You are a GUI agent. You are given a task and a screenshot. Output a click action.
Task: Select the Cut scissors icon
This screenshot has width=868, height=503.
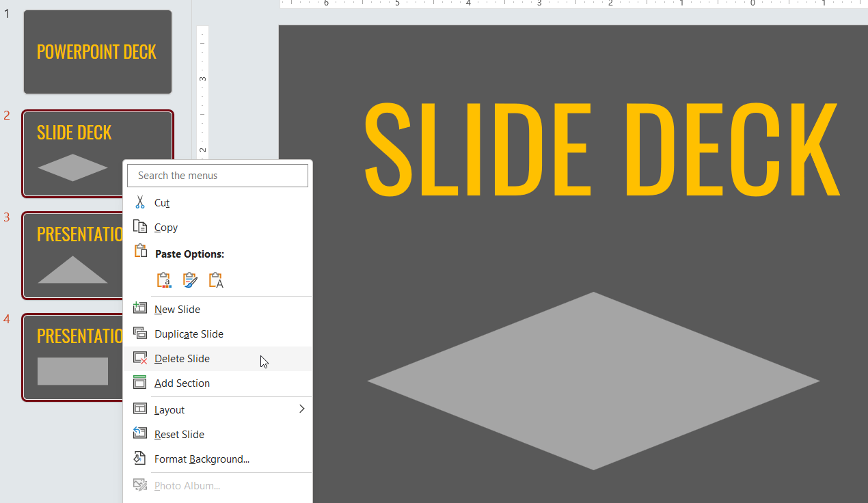coord(139,202)
